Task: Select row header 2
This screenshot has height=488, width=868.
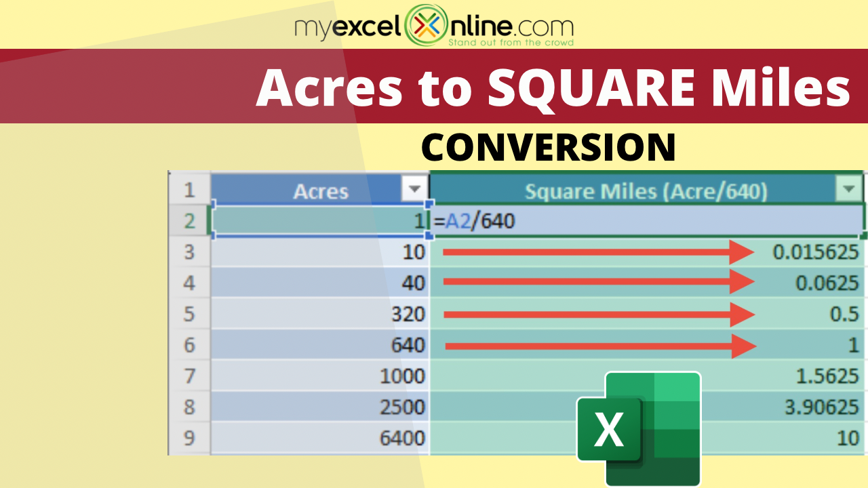Action: tap(189, 220)
